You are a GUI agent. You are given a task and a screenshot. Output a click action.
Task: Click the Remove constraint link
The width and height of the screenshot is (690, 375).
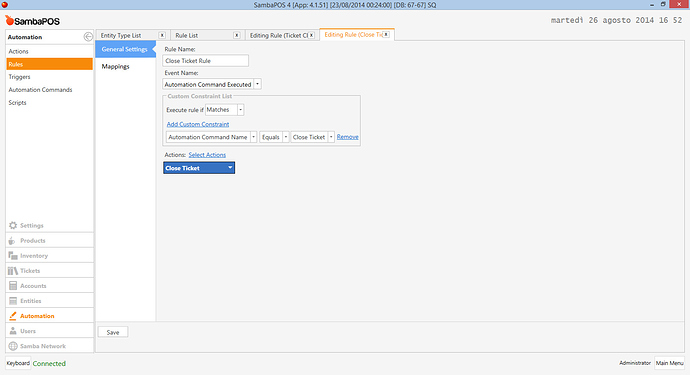[347, 137]
